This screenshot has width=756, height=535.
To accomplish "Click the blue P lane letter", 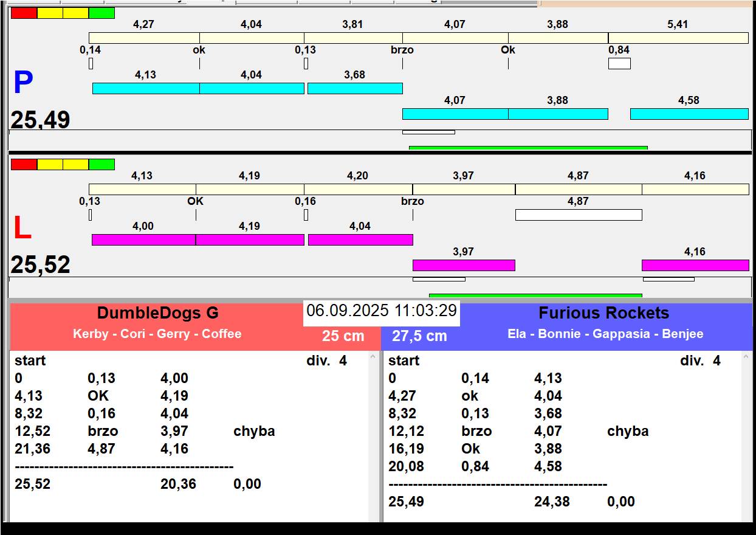I will click(x=23, y=83).
